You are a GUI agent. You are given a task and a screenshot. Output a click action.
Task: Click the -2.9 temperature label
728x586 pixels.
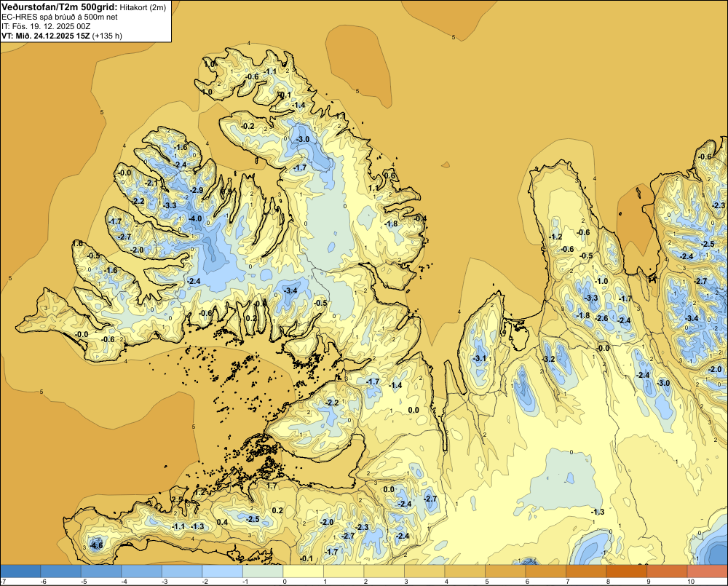(197, 191)
